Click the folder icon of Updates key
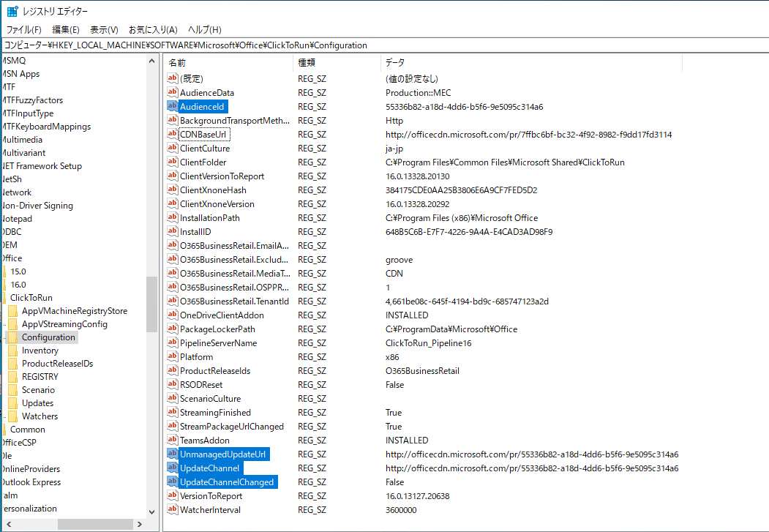 (12, 403)
